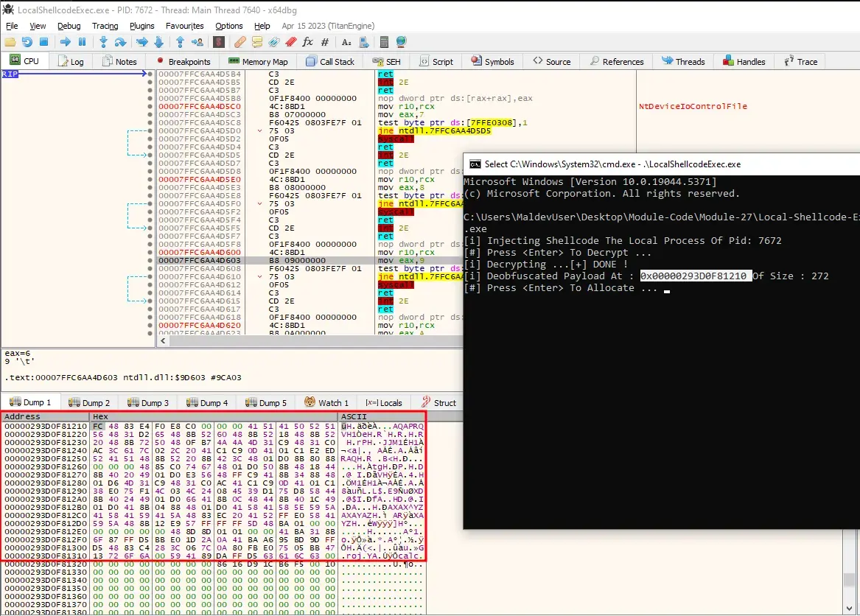Expand the Plugins menu
The width and height of the screenshot is (860, 616).
[142, 26]
